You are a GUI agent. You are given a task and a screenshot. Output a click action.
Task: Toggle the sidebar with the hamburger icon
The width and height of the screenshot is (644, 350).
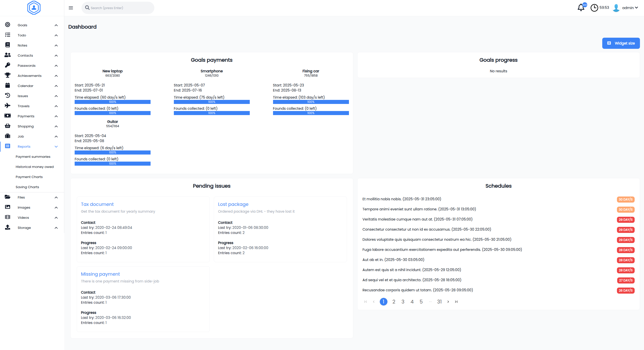click(71, 8)
